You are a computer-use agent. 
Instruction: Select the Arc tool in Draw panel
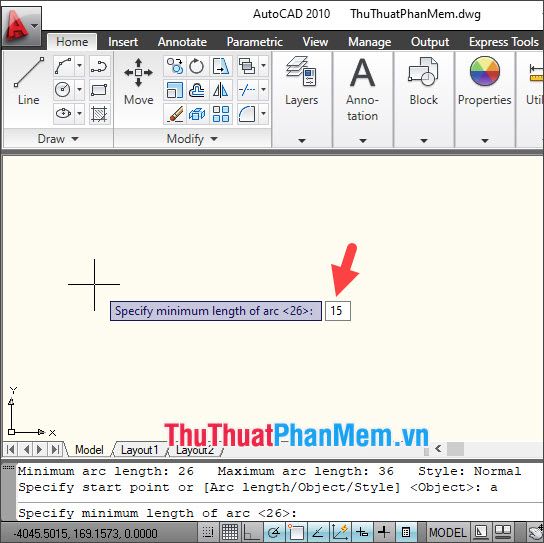click(x=63, y=66)
